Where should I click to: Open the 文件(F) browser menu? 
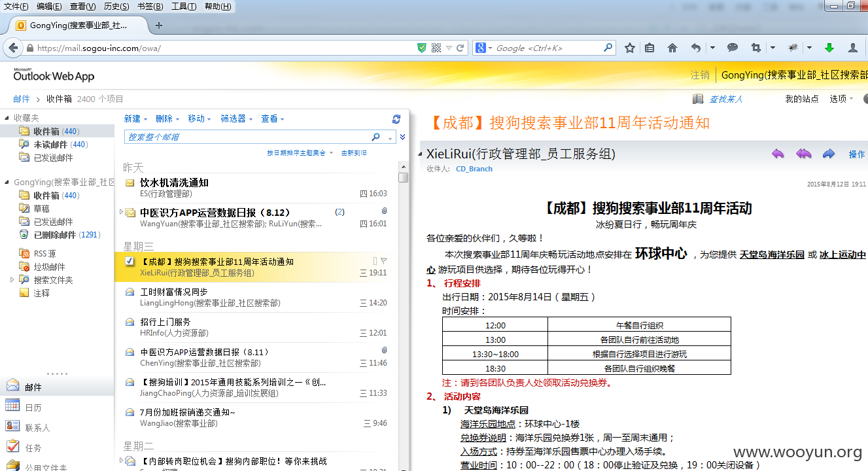16,7
